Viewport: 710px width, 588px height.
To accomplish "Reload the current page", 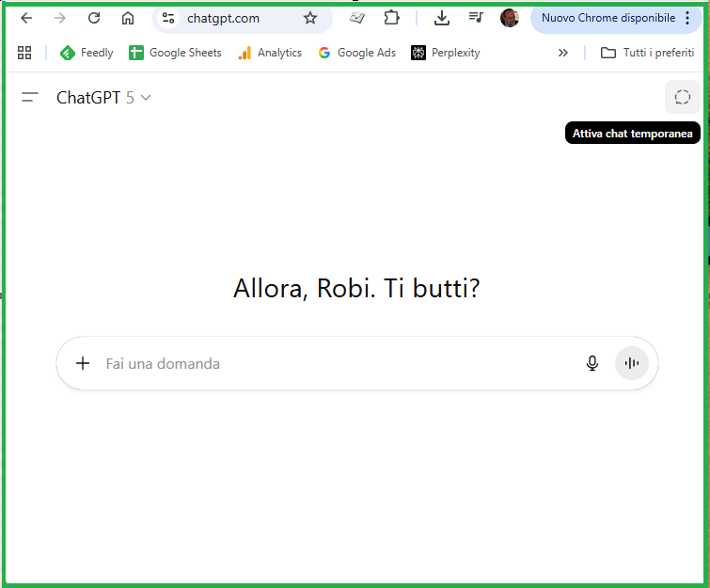I will point(94,18).
